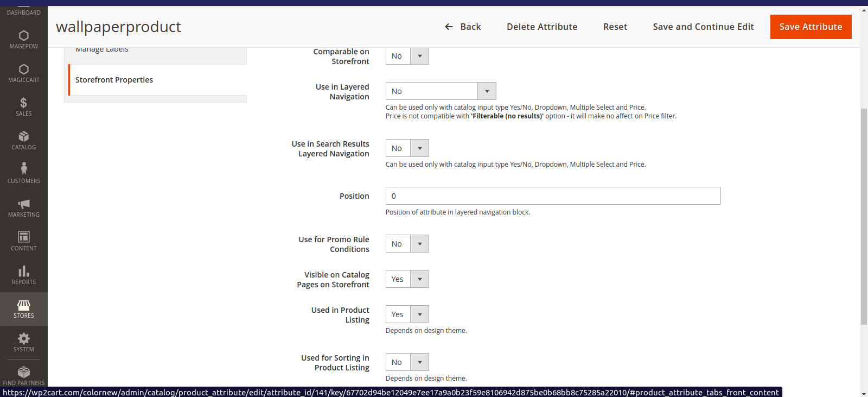Open the Magiccart sidebar menu
This screenshot has height=397, width=868.
pyautogui.click(x=24, y=73)
